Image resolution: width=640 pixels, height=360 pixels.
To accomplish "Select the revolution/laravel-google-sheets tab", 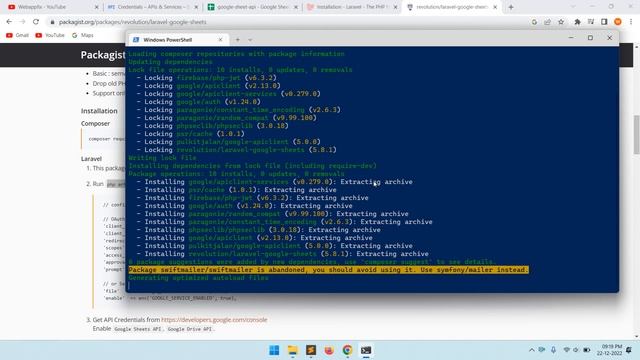I will pos(451,7).
